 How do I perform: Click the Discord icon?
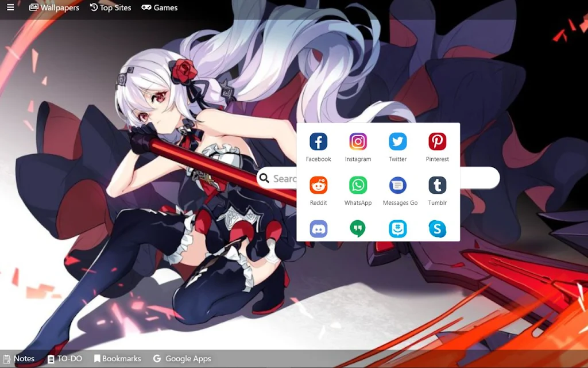[318, 229]
